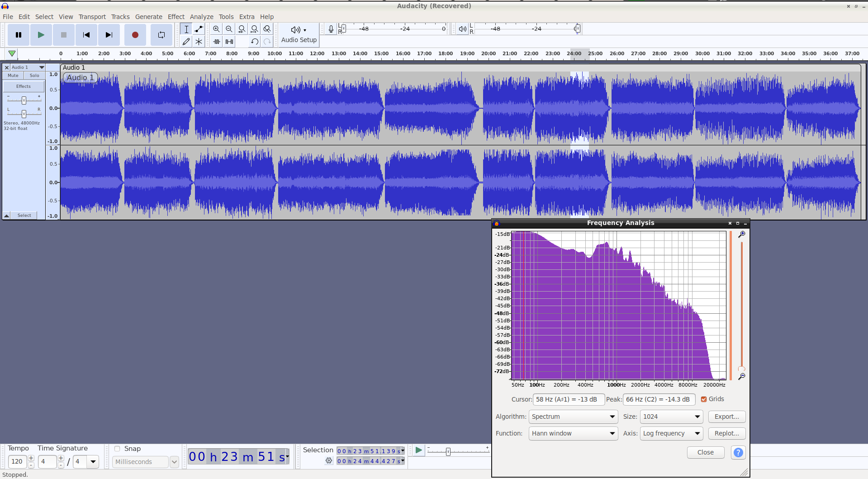Click the track Select button
This screenshot has height=479, width=868.
point(24,216)
